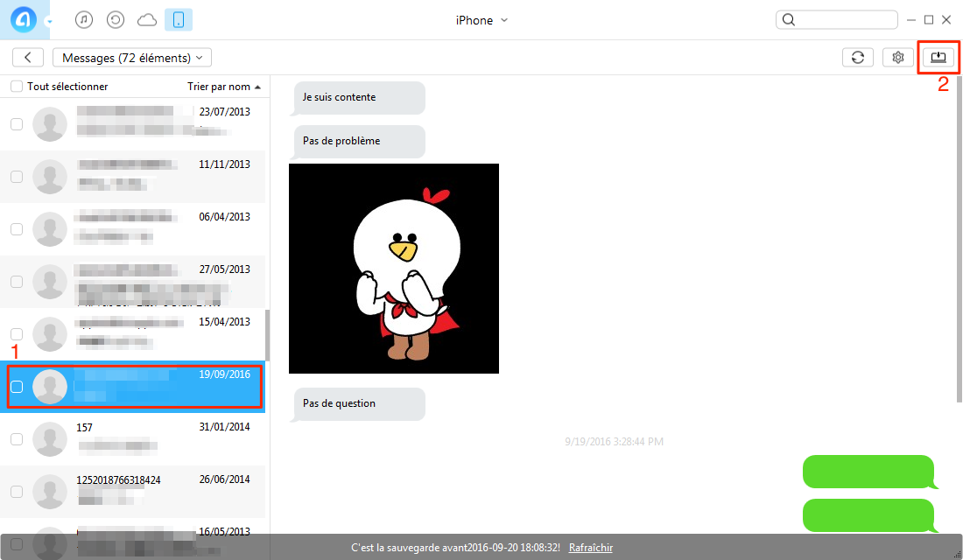Open the iTunes library music icon
This screenshot has width=963, height=560.
click(84, 19)
